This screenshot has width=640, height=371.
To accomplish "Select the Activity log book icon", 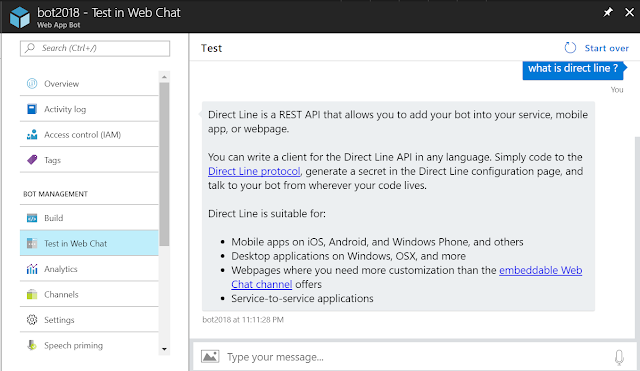I will tap(32, 109).
